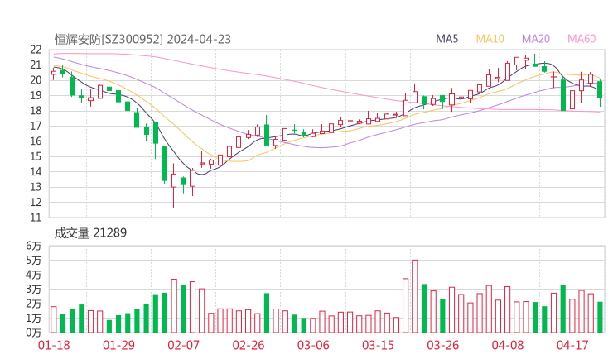Click the 03-26 date axis label
The height and width of the screenshot is (364, 613).
(442, 345)
